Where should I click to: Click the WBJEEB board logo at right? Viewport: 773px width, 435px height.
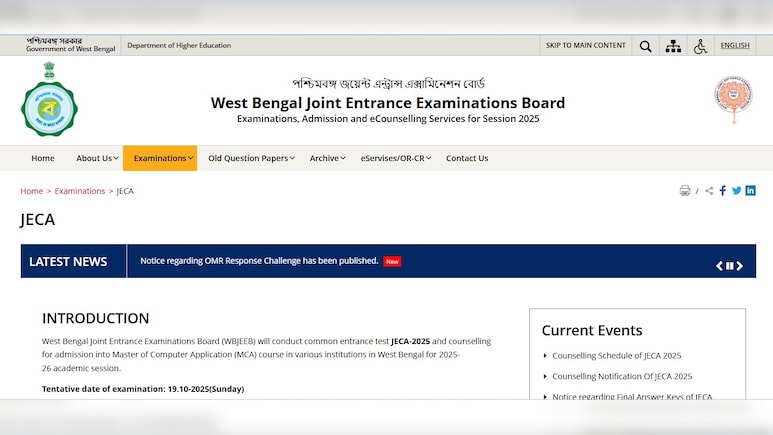coord(734,99)
